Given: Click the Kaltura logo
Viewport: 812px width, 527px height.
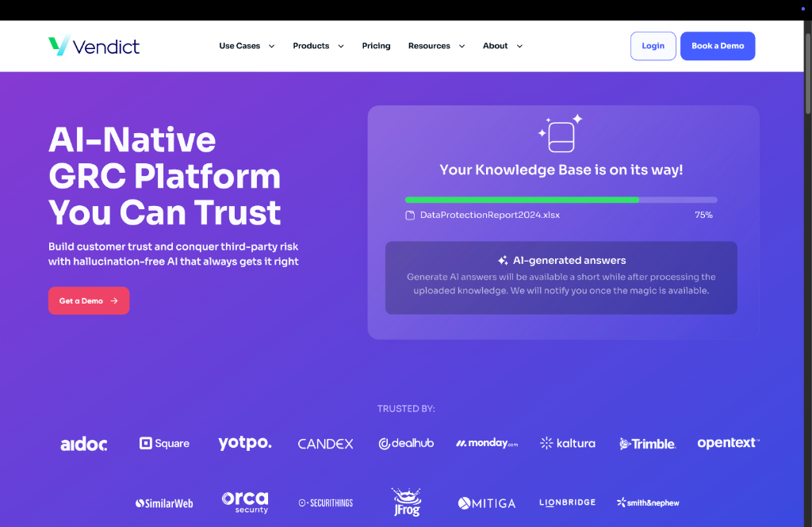Looking at the screenshot, I should (567, 443).
